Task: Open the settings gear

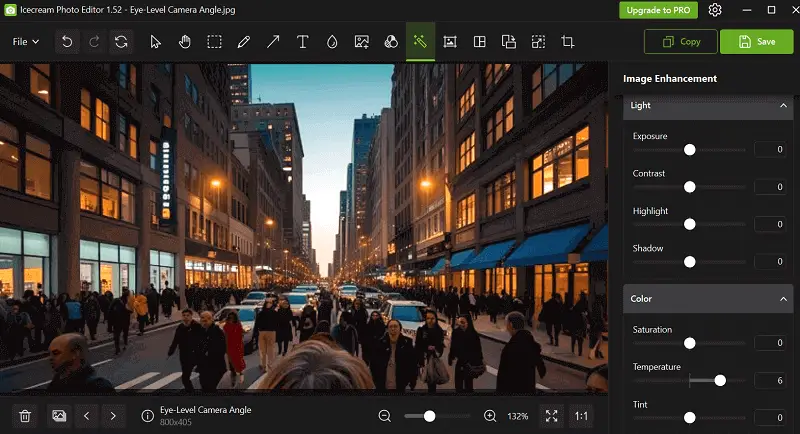Action: (x=715, y=10)
